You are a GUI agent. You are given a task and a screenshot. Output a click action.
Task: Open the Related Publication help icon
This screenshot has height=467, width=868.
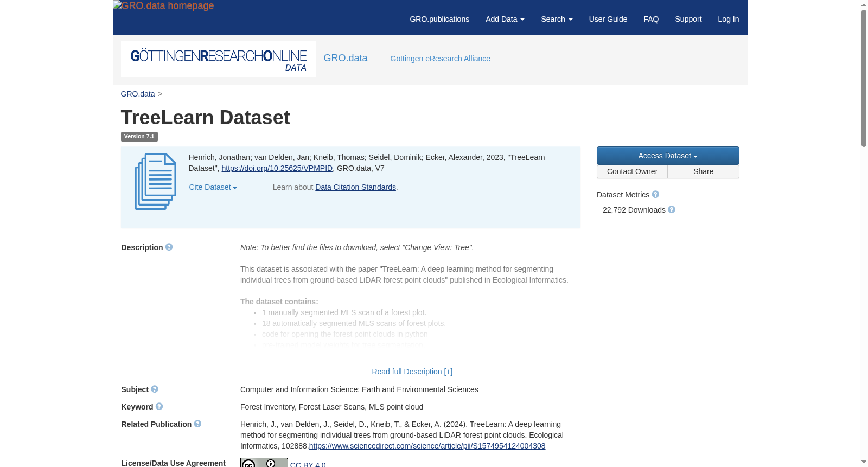197,424
